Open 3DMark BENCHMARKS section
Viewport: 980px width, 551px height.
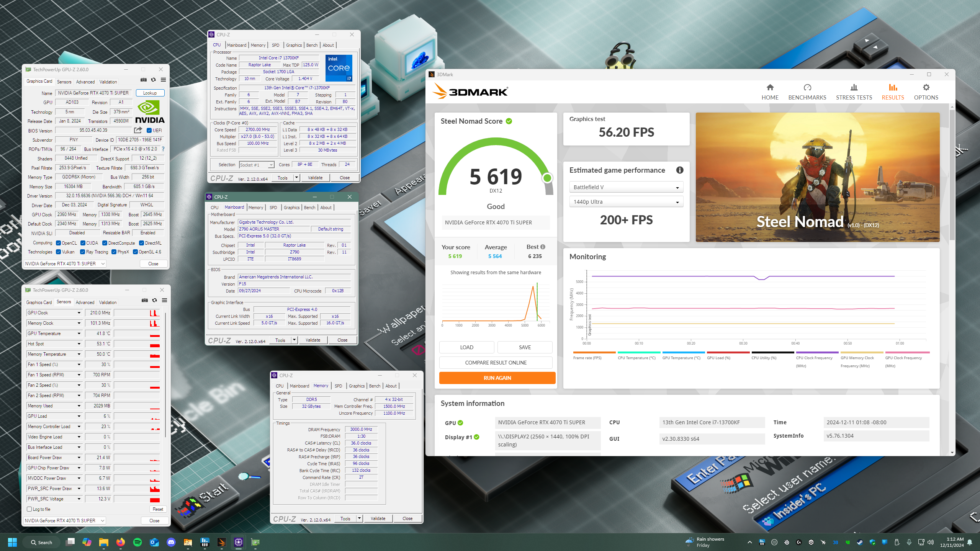point(807,92)
